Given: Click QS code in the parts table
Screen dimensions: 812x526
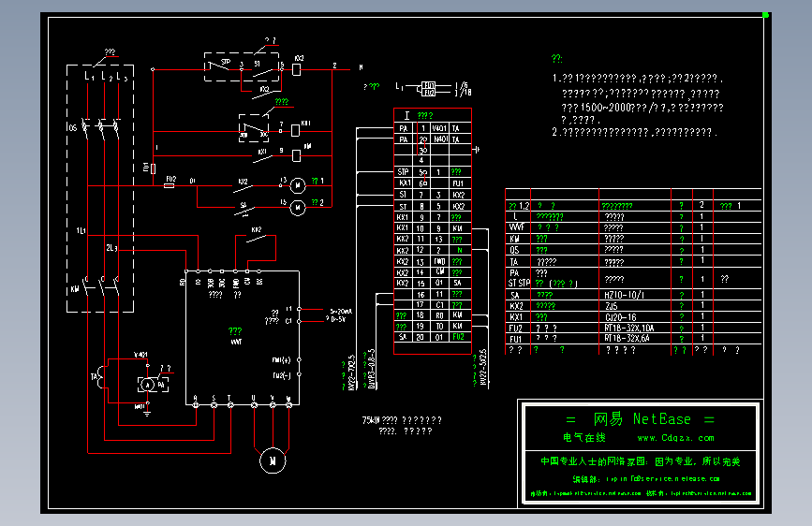Looking at the screenshot, I should click(514, 250).
